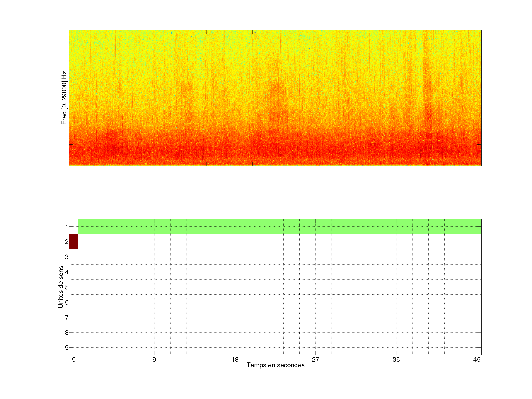Click sound unit label 1 on y-axis
Screen dimensions: 532x399
[67, 226]
